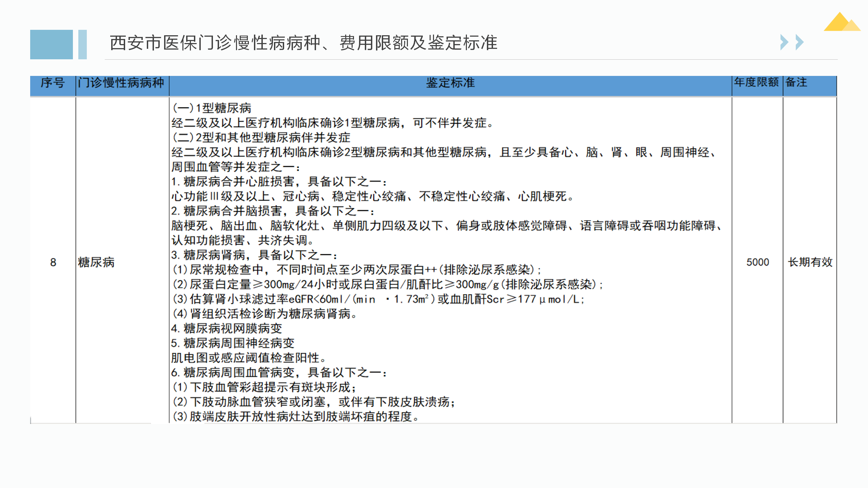Screen dimensions: 868x488
Task: Click the (一)1型糖尿病 heading line
Action: (212, 108)
